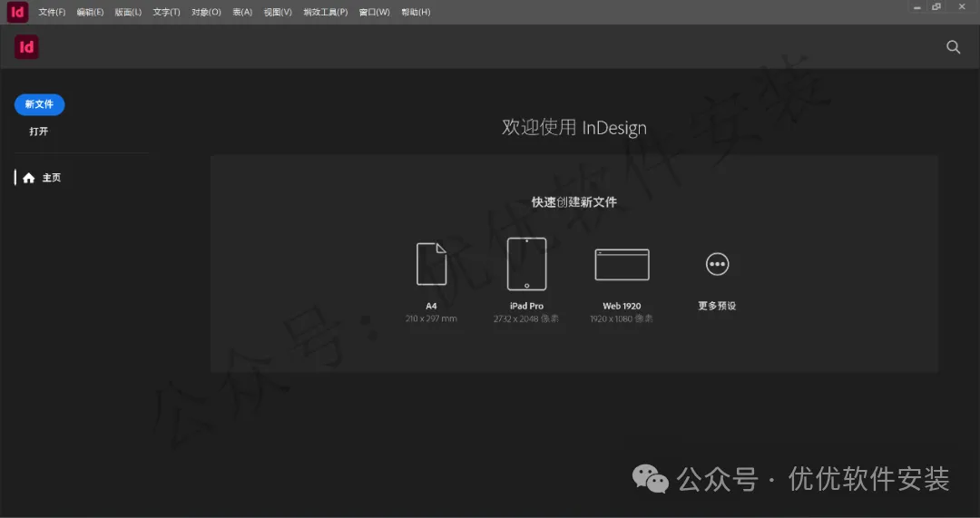Screen dimensions: 980x518
Task: Open more presets via ellipsis icon
Action: coord(717,264)
